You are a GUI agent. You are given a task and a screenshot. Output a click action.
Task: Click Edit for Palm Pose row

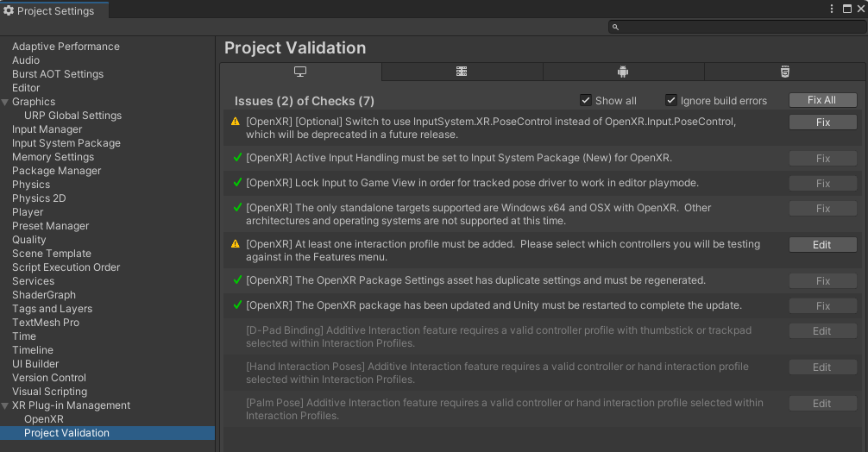click(x=822, y=404)
